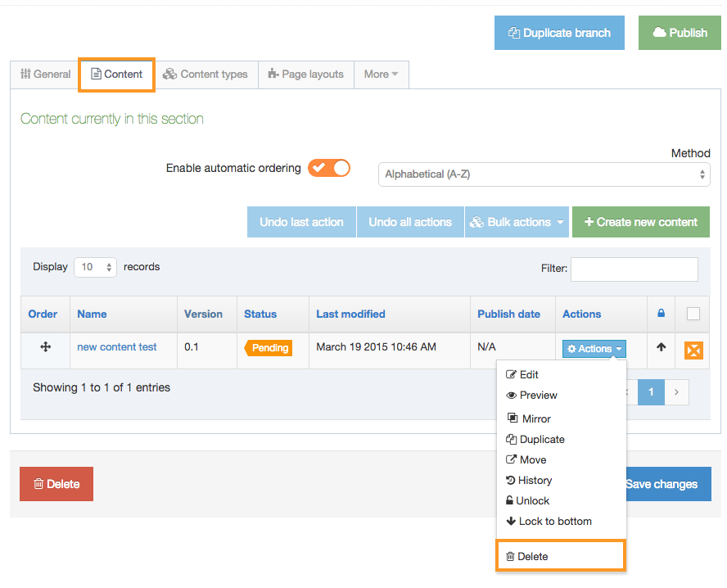727x588 pixels.
Task: Open the ordering Method dropdown
Action: click(544, 174)
